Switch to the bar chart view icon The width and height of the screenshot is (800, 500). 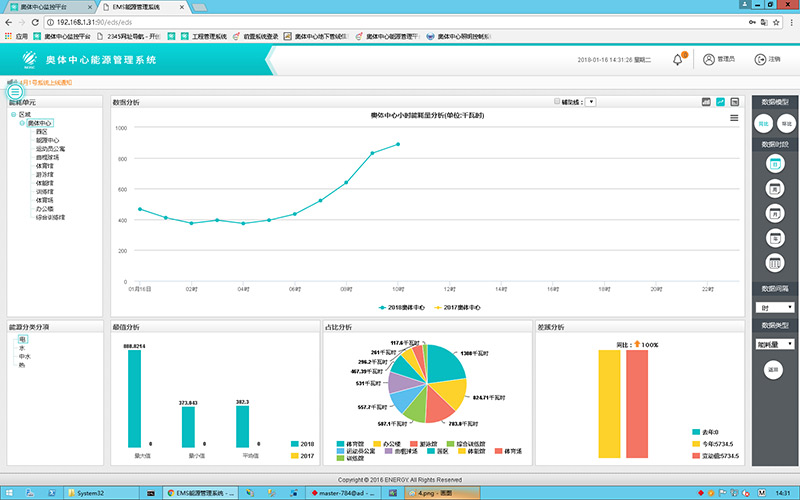coord(706,102)
